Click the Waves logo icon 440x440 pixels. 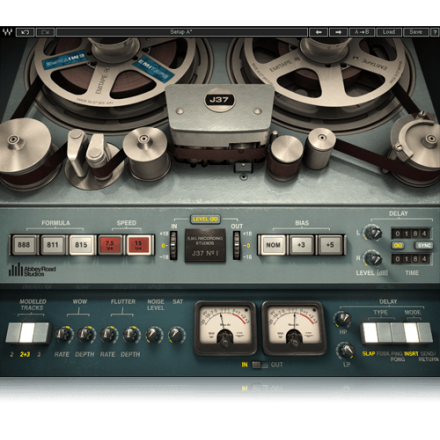pos(7,32)
